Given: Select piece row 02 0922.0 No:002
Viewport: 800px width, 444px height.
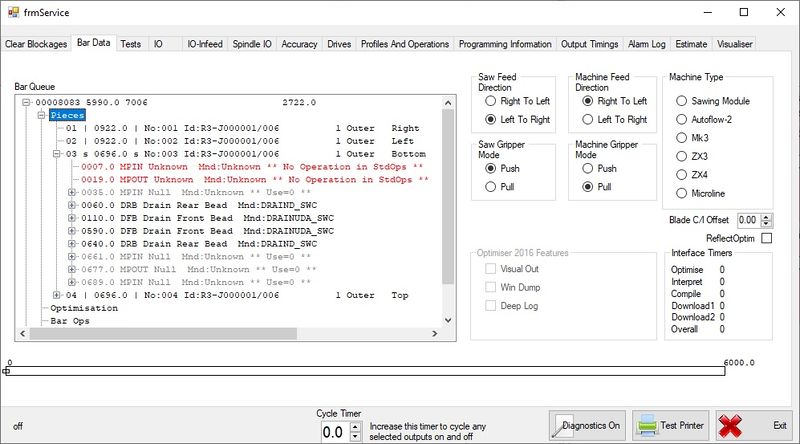Looking at the screenshot, I should (x=242, y=141).
